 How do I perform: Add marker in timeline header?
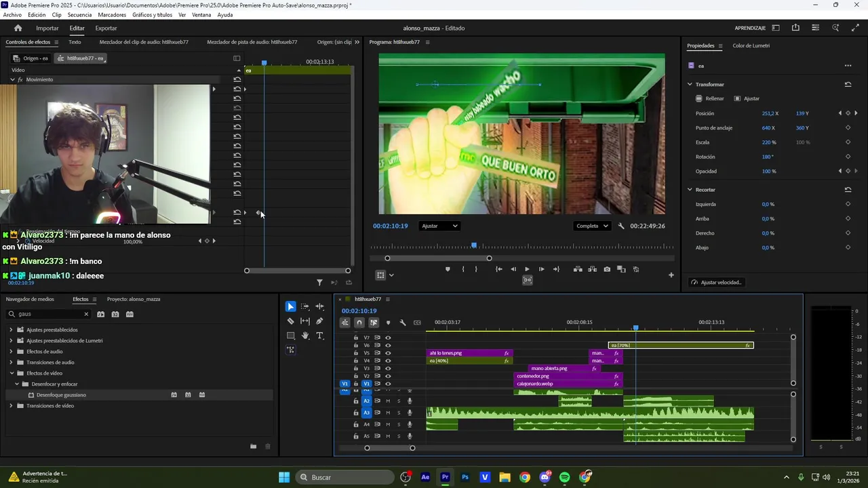point(388,323)
